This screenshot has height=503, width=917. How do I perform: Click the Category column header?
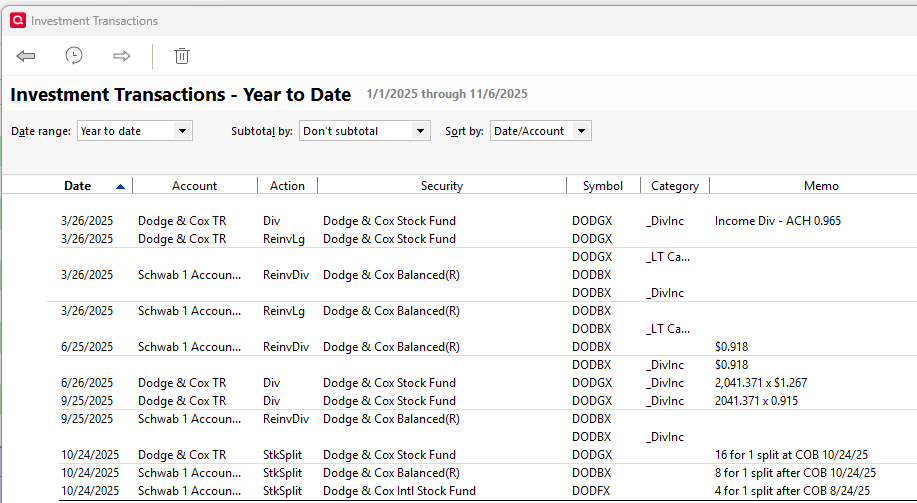675,186
